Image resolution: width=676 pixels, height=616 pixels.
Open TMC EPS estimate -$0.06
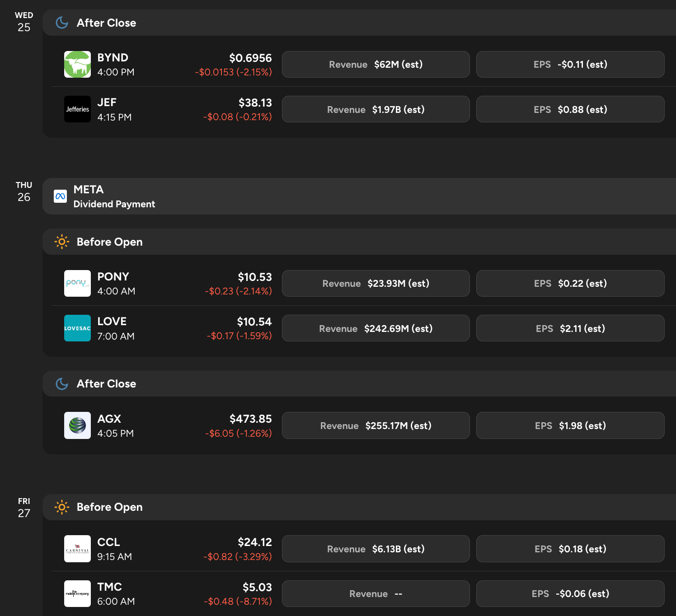click(x=570, y=593)
